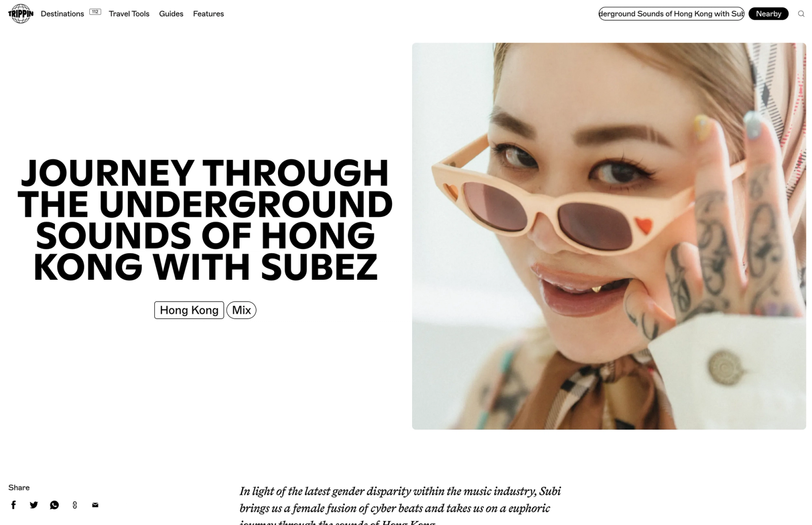Viewport: 812px width, 525px height.
Task: Share article on Facebook
Action: (x=14, y=505)
